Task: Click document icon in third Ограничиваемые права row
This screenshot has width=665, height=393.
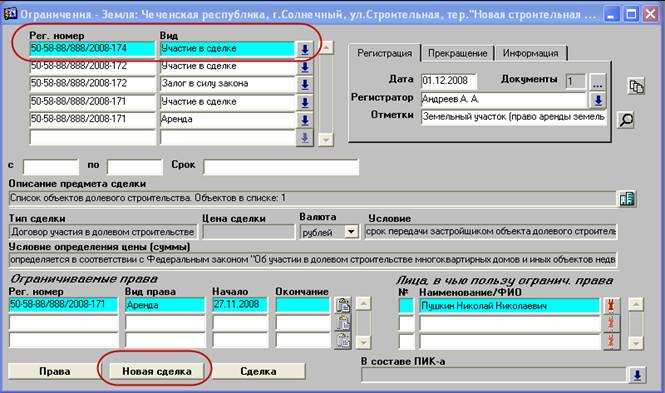Action: pyautogui.click(x=343, y=340)
